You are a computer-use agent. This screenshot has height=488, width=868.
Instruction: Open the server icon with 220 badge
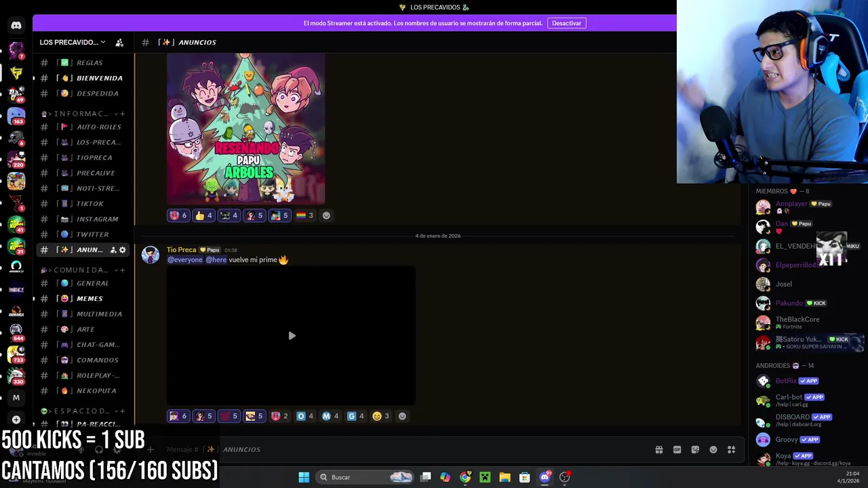(x=16, y=159)
